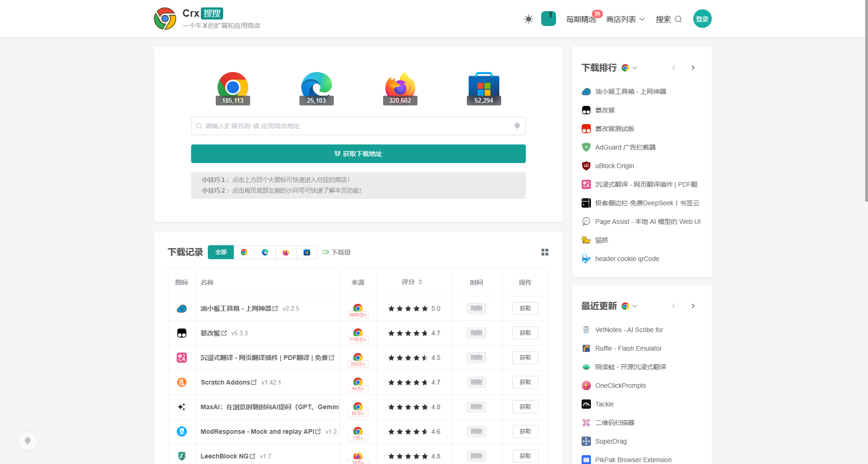
Task: Click 获取 for 油小猴工具箱 row
Action: click(x=525, y=308)
